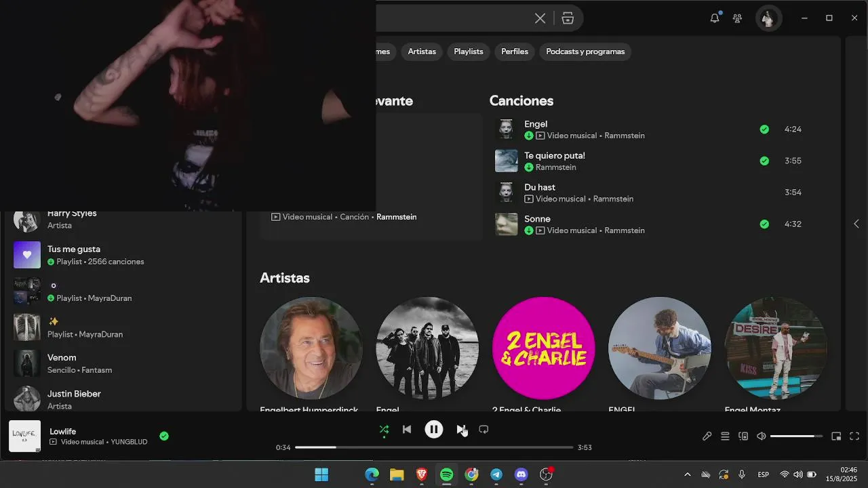Enter full screen mode
868x488 pixels.
pos(854,436)
